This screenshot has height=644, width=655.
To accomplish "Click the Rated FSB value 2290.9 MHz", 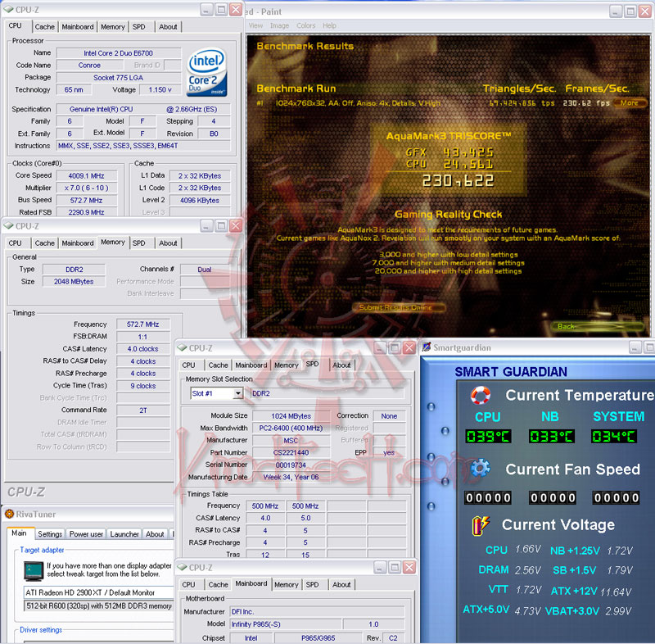I will [x=87, y=212].
